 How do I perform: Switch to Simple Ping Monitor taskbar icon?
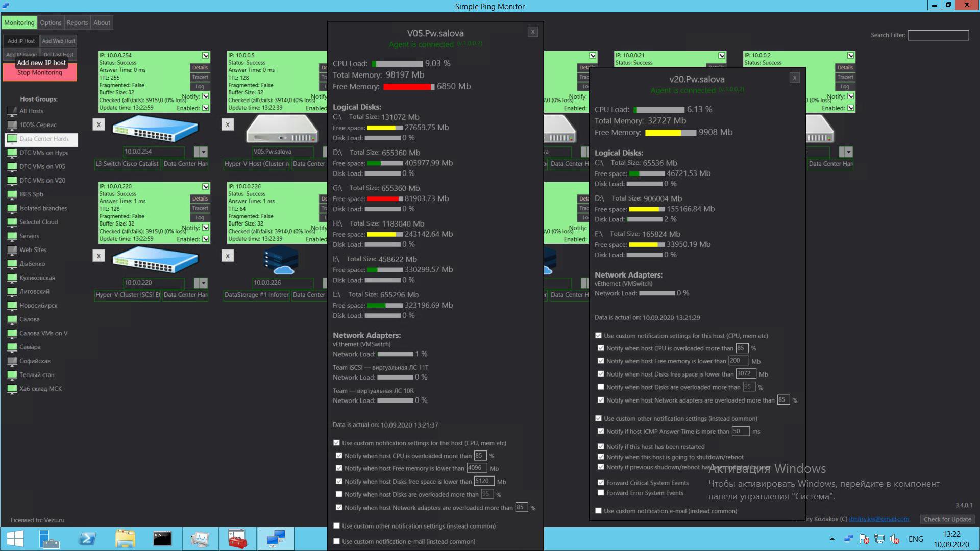pyautogui.click(x=276, y=539)
